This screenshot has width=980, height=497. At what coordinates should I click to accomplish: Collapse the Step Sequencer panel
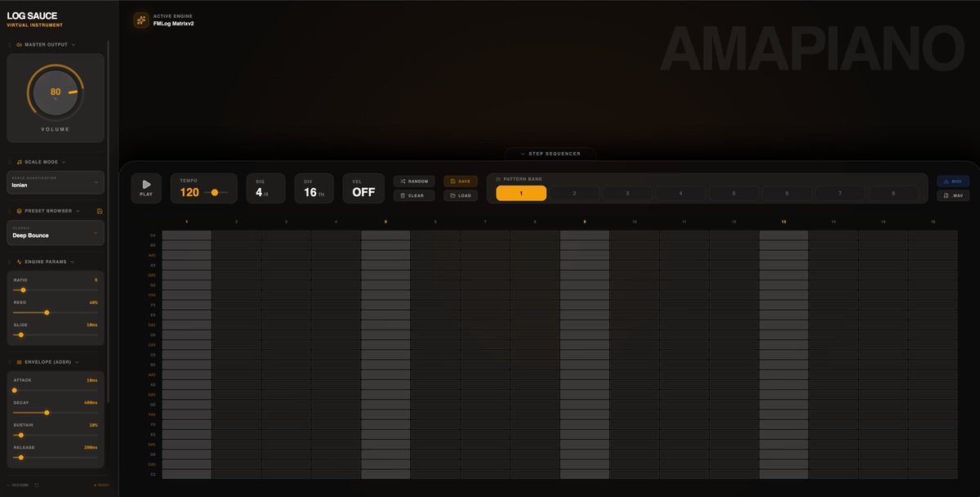coord(550,154)
